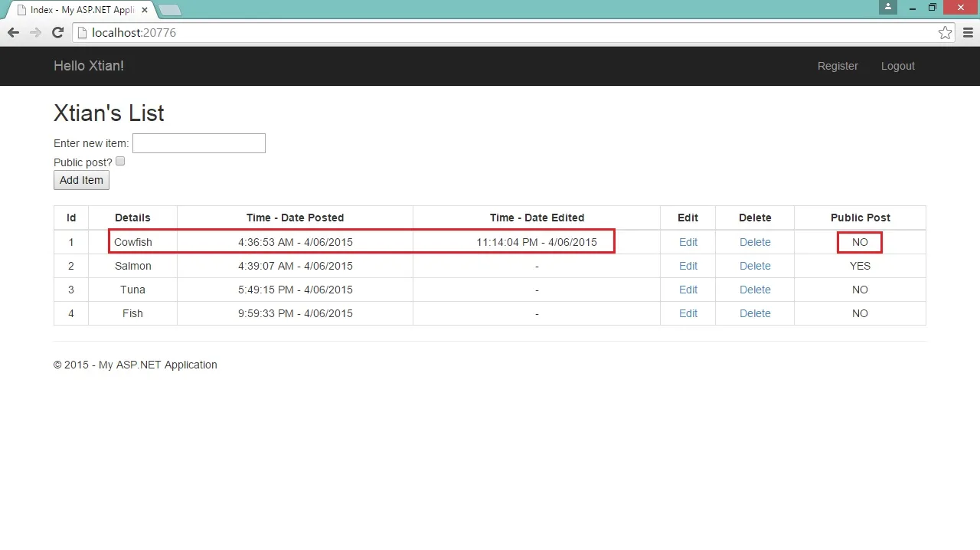
Task: Select the posted time 4:39:07 AM - 4/06/2015
Action: 296,266
